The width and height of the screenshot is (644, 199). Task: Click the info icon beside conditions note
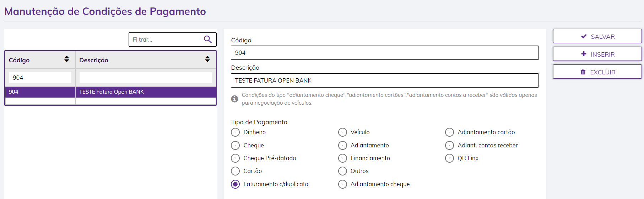[234, 99]
